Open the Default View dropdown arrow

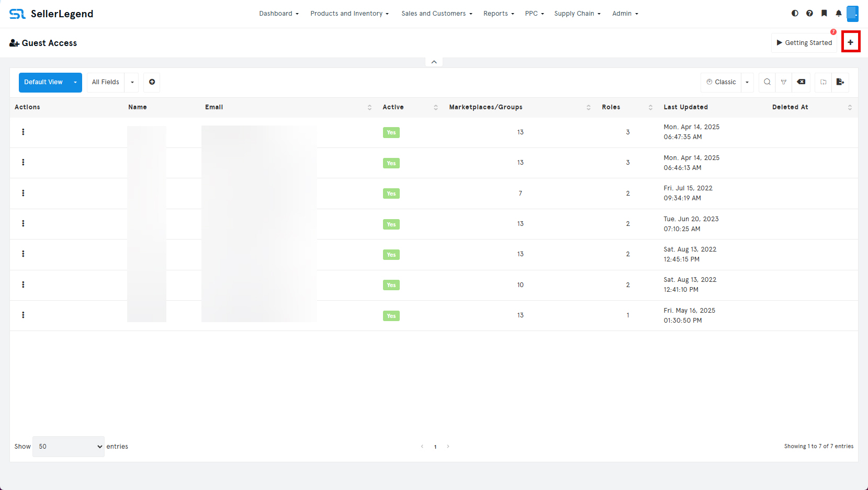75,82
